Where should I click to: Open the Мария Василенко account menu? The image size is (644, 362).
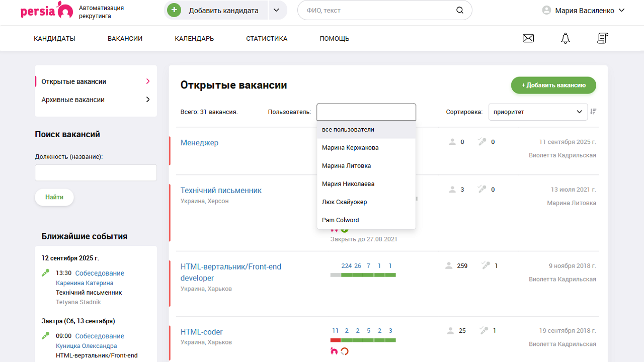583,9
